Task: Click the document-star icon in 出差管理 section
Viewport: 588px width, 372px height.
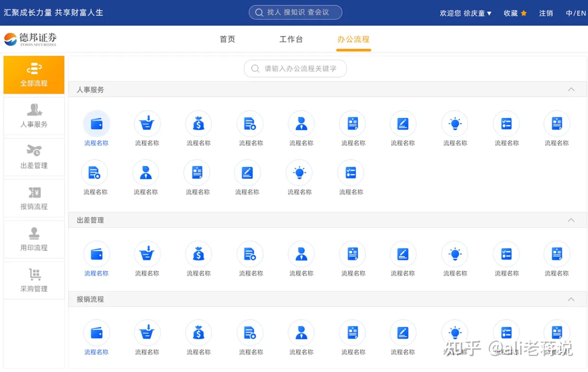Action: [x=250, y=254]
